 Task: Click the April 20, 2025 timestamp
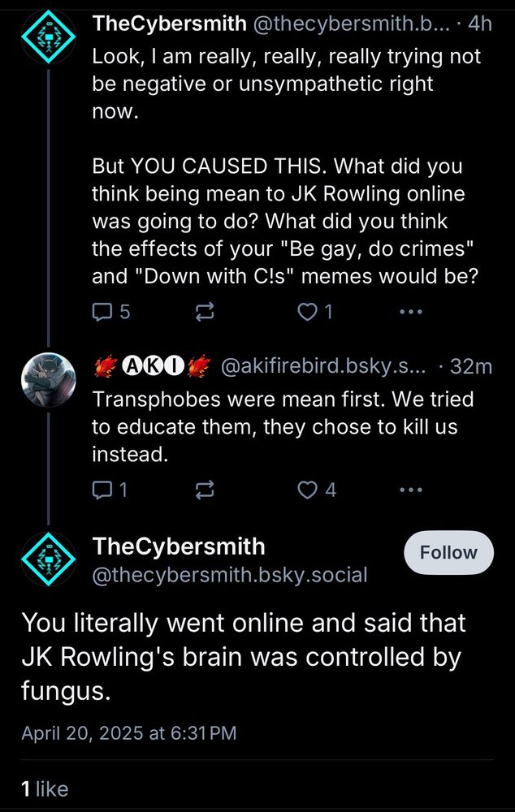click(x=129, y=733)
